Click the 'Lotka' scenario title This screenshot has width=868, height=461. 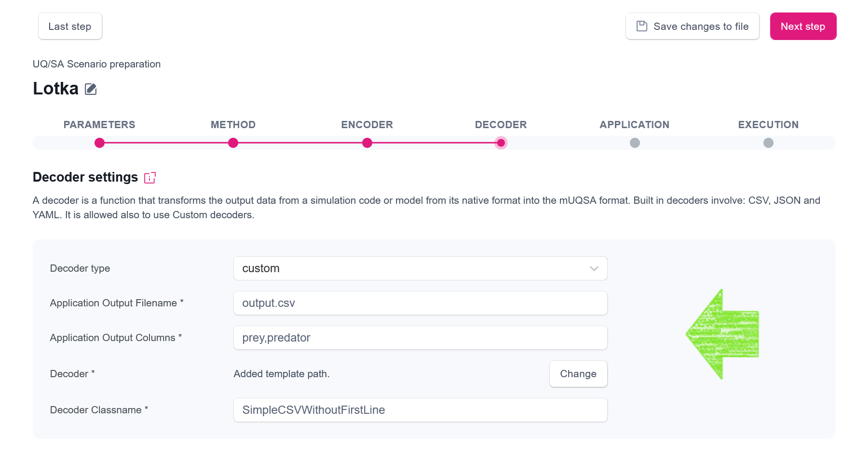[x=55, y=89]
